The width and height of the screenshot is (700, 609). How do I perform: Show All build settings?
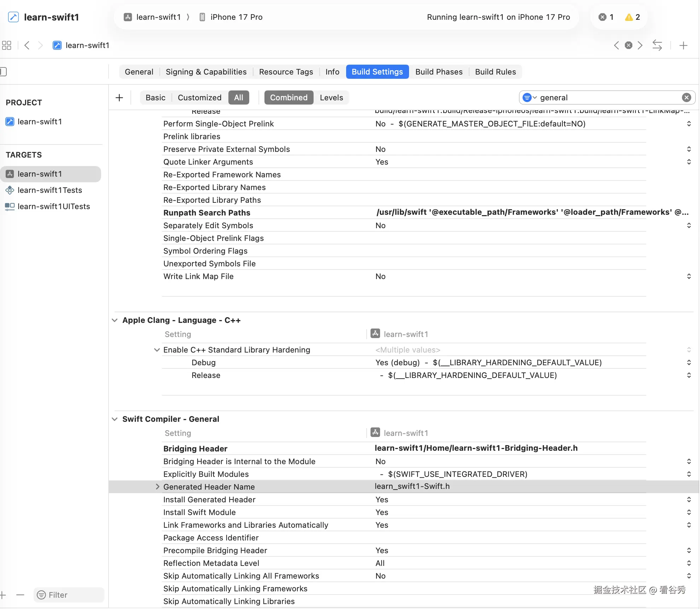tap(239, 97)
